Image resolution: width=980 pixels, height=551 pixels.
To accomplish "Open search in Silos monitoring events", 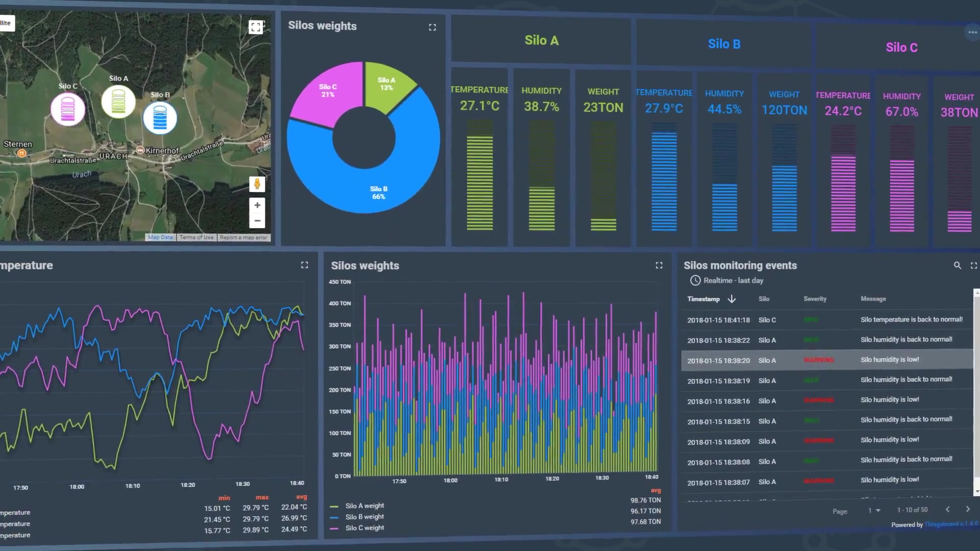I will point(958,265).
